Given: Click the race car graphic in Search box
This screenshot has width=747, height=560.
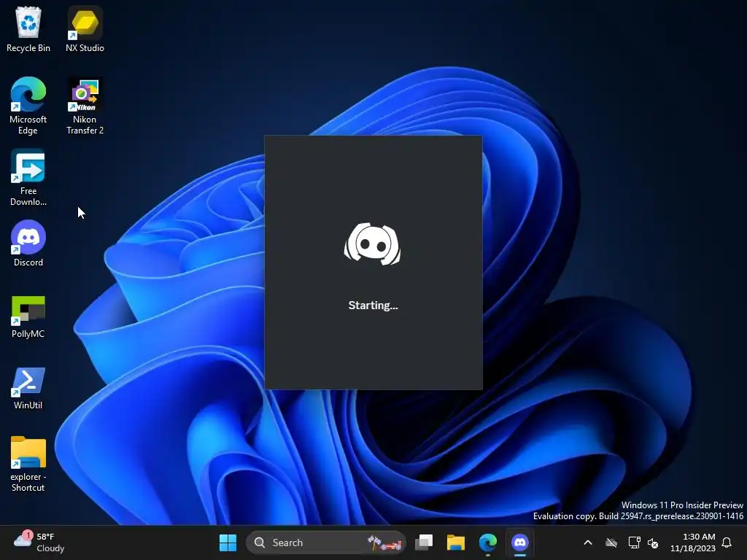Looking at the screenshot, I should pos(385,542).
